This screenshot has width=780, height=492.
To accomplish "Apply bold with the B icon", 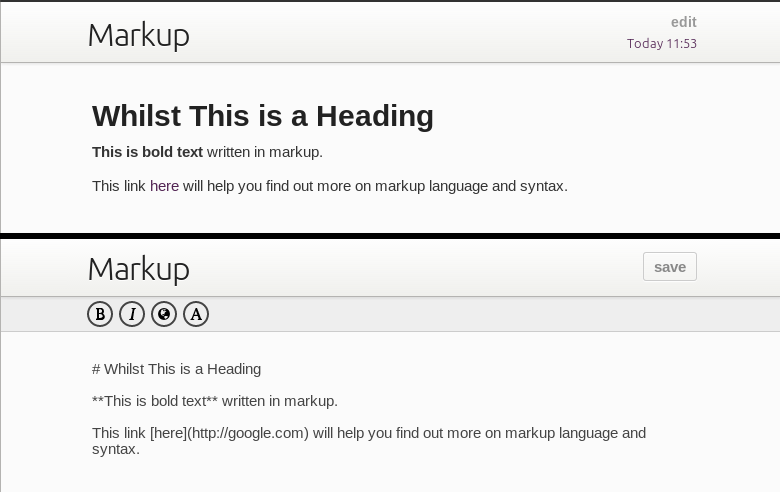I will click(100, 314).
